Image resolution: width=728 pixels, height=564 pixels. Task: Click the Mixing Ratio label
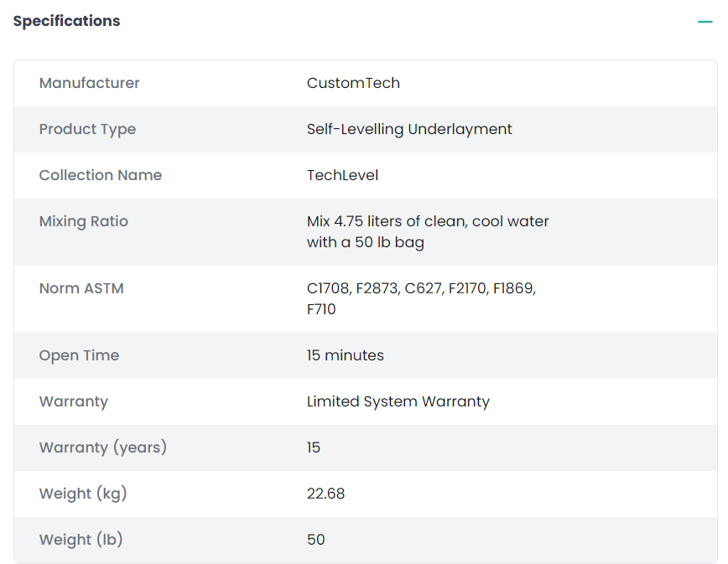click(84, 221)
